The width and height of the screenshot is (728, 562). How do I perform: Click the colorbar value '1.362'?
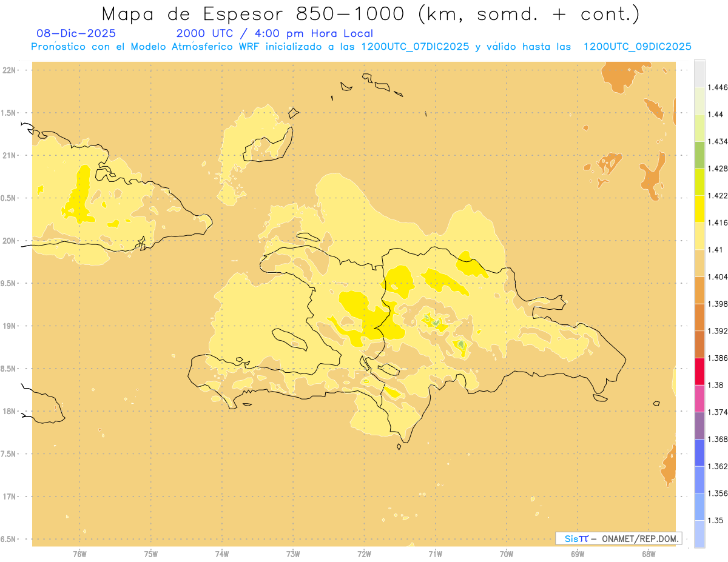click(x=718, y=466)
